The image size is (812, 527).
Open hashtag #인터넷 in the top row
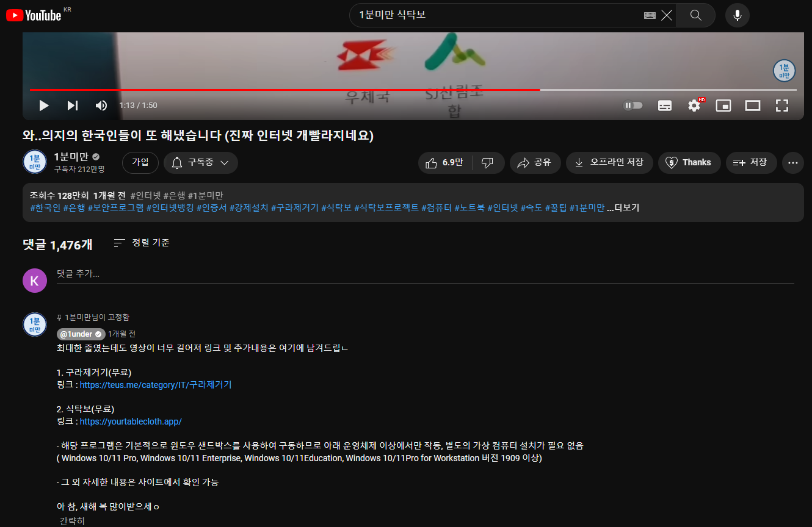[145, 196]
